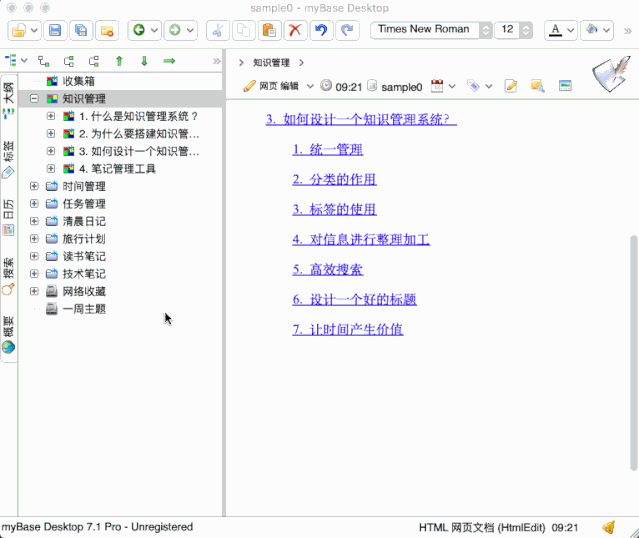Click the go back green arrow
This screenshot has height=538, width=639.
pyautogui.click(x=139, y=30)
